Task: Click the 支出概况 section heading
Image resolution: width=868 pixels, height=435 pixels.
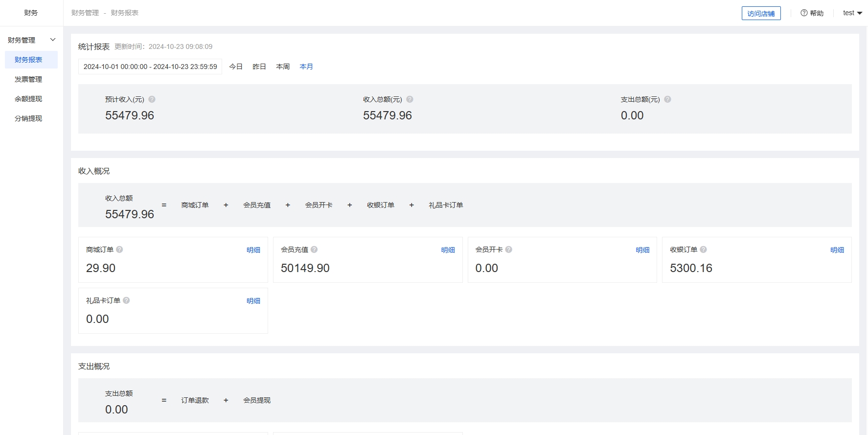Action: 94,366
